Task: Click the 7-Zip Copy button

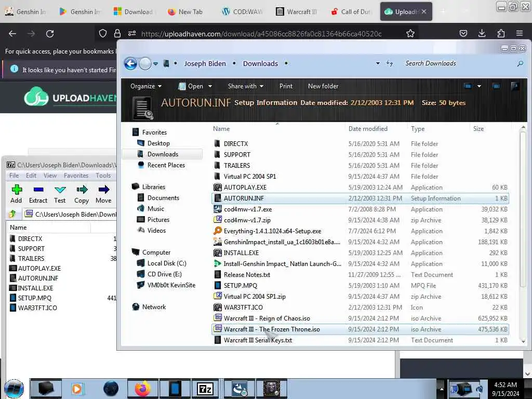Action: point(82,194)
